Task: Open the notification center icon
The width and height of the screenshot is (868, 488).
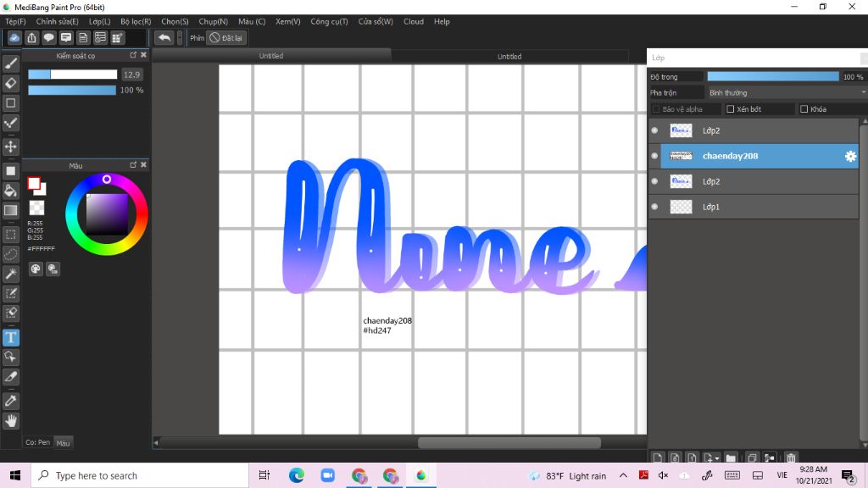Action: pos(848,475)
